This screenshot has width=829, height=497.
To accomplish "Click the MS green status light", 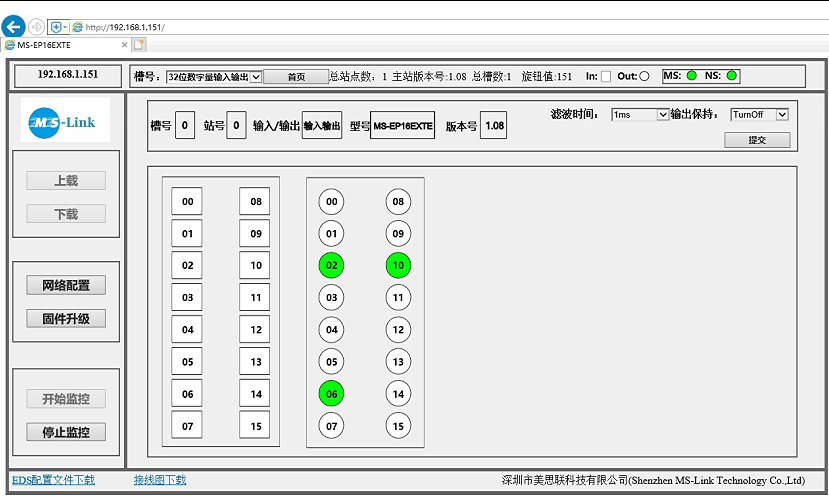I will [691, 76].
